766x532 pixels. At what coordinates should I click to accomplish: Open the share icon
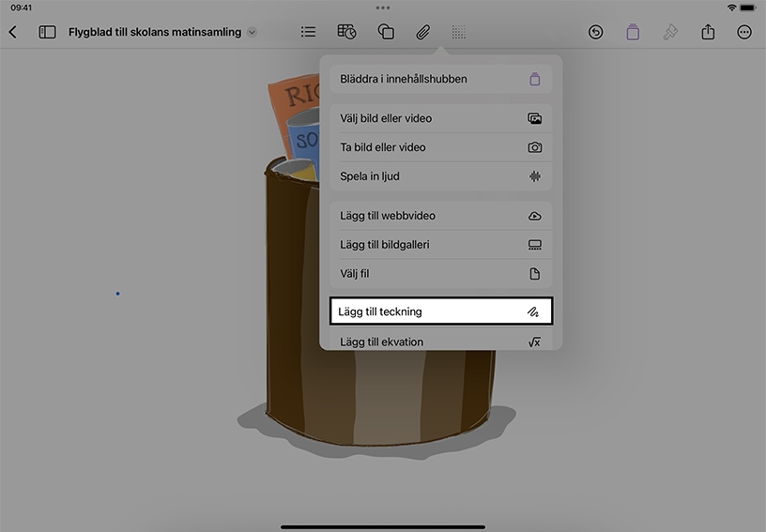708,32
